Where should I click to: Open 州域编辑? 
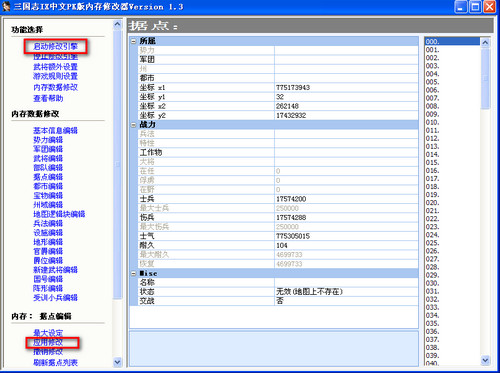[x=48, y=205]
